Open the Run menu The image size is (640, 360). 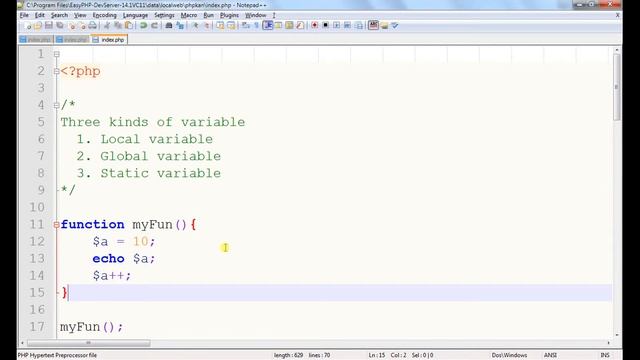pyautogui.click(x=209, y=15)
